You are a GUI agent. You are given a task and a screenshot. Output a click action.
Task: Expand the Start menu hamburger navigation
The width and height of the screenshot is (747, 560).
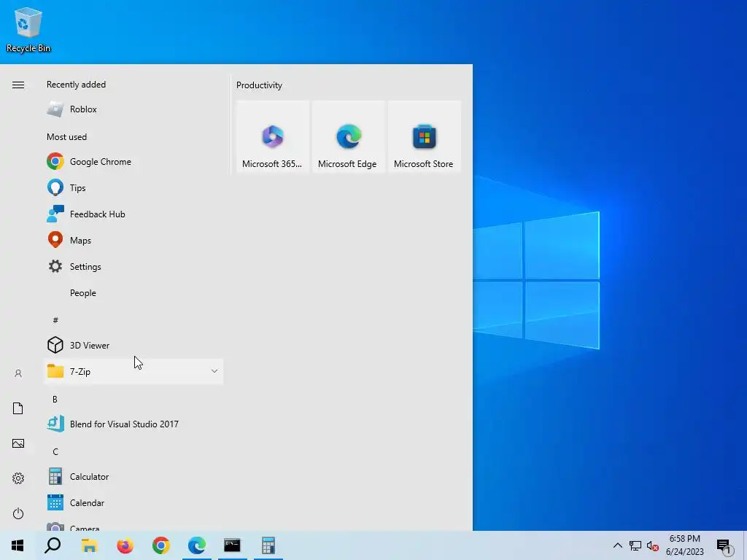[18, 85]
